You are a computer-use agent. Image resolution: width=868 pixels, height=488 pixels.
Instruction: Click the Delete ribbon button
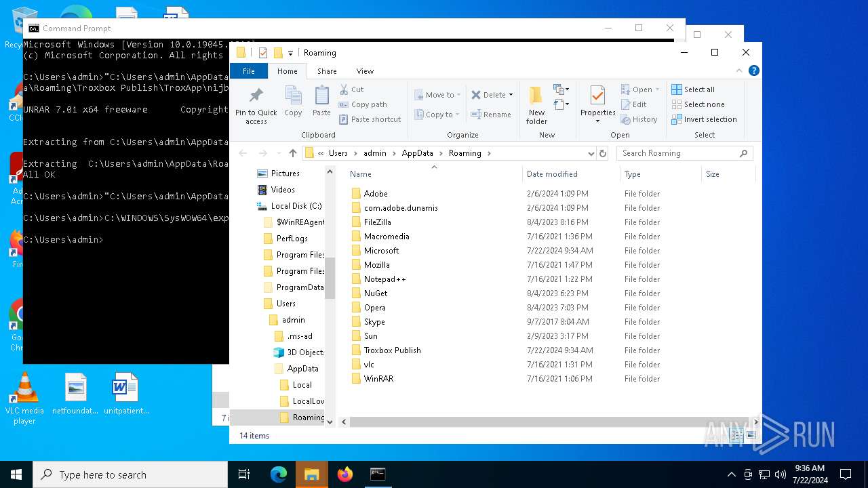pos(488,95)
